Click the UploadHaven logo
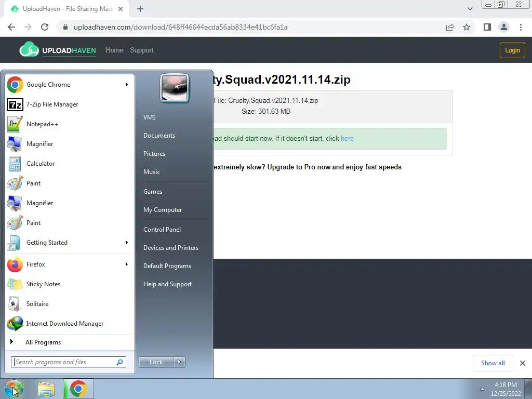The width and height of the screenshot is (532, 399). coord(57,50)
